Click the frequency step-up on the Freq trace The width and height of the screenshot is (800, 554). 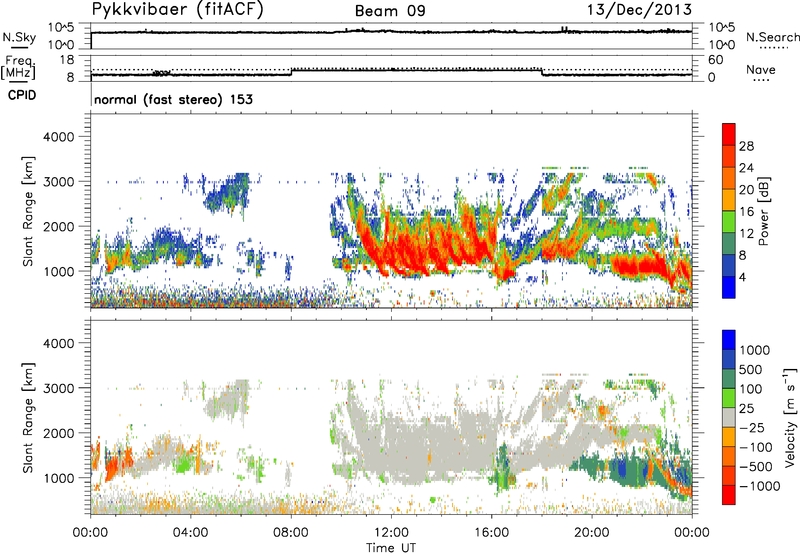[291, 72]
